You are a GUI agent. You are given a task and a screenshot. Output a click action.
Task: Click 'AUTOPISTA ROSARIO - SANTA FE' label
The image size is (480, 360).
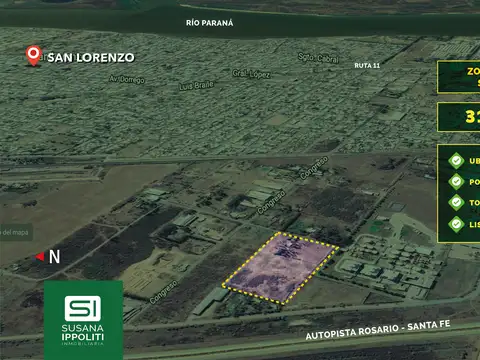click(x=378, y=330)
